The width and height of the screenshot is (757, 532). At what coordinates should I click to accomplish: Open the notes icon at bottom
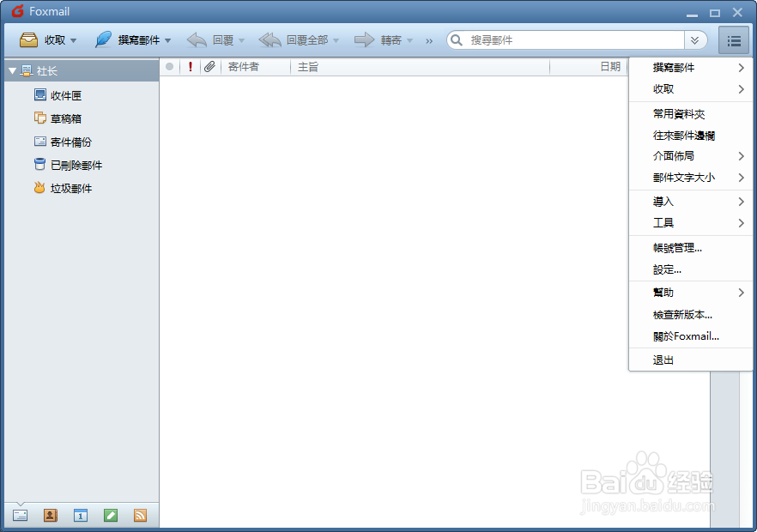tap(110, 515)
